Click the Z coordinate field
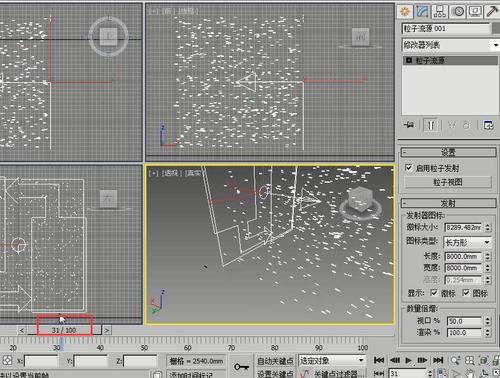 coord(140,361)
